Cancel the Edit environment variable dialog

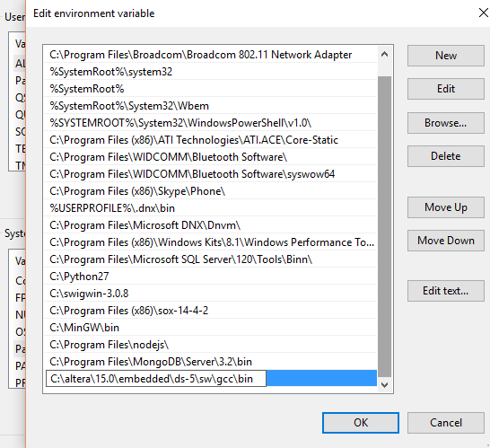tap(446, 423)
